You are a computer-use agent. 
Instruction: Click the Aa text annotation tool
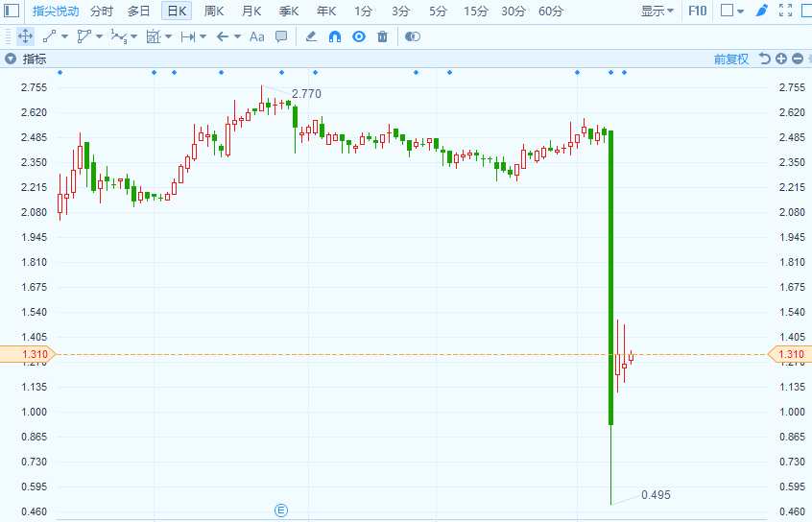click(x=257, y=36)
